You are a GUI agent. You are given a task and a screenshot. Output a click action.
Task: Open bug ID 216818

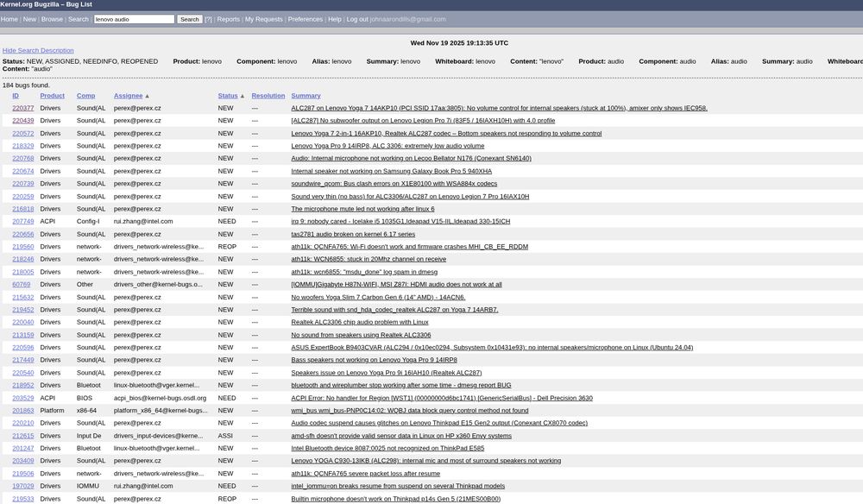pos(23,209)
